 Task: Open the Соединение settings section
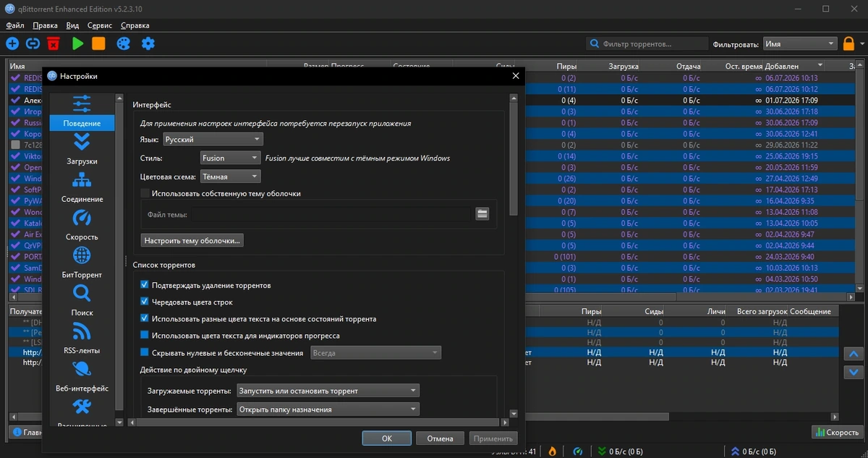82,187
